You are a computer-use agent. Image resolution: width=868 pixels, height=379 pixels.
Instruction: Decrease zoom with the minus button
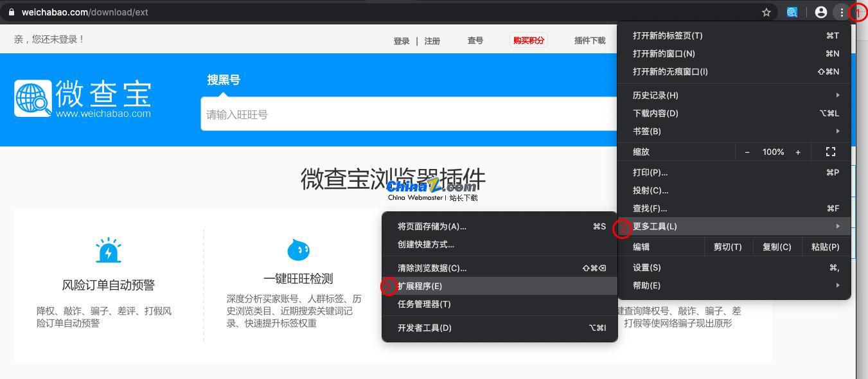coord(747,152)
